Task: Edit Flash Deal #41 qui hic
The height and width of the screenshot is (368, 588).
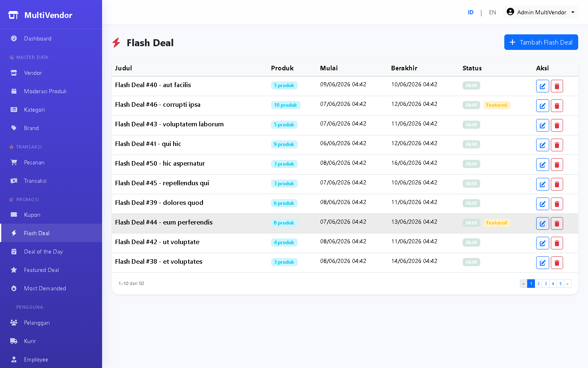Action: pyautogui.click(x=542, y=145)
